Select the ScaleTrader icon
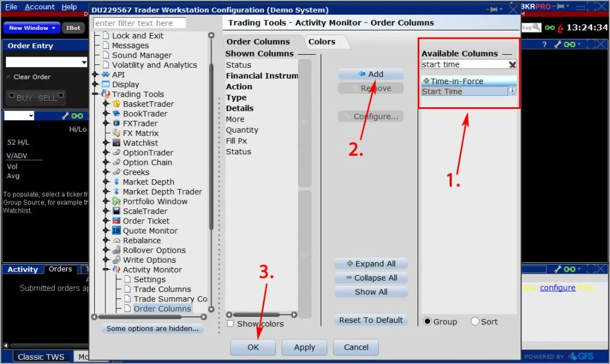This screenshot has width=610, height=364. (x=116, y=211)
